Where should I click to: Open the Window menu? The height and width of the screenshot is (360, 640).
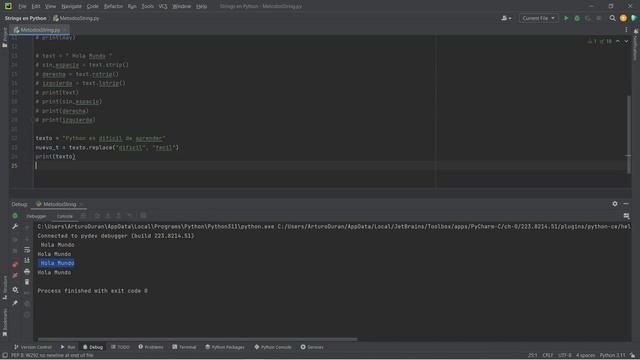182,6
